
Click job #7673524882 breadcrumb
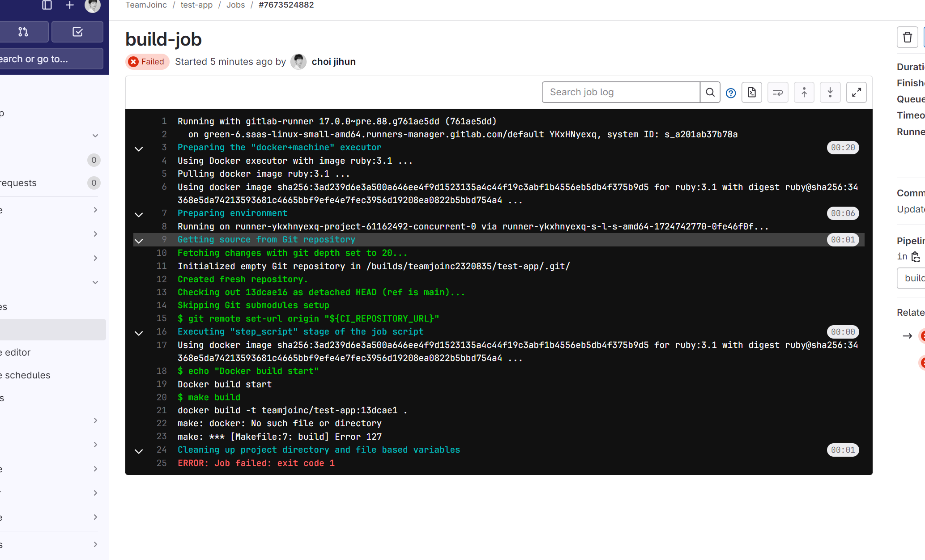click(286, 5)
